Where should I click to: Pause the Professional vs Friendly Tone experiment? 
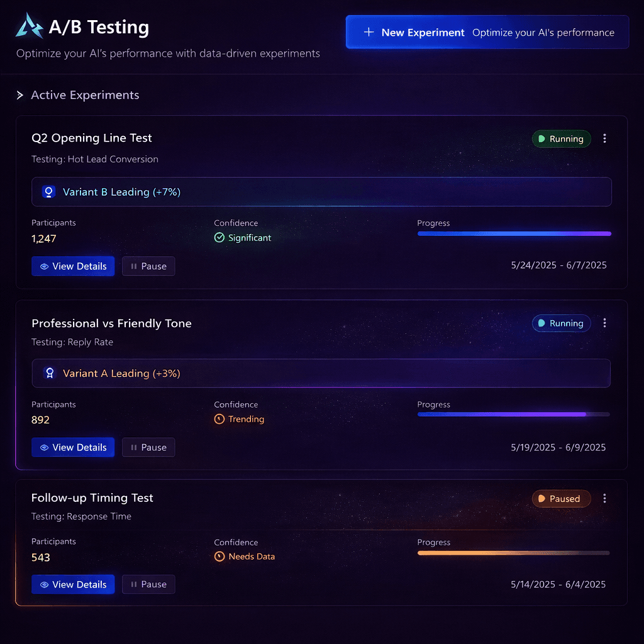pos(148,447)
